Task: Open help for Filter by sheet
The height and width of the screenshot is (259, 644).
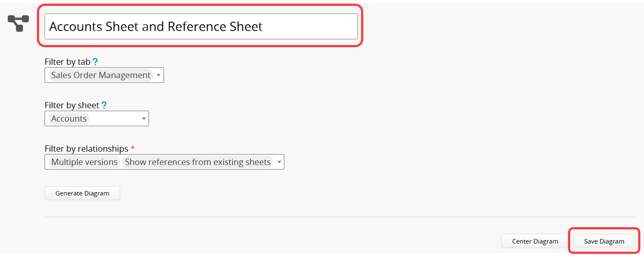Action: tap(104, 105)
